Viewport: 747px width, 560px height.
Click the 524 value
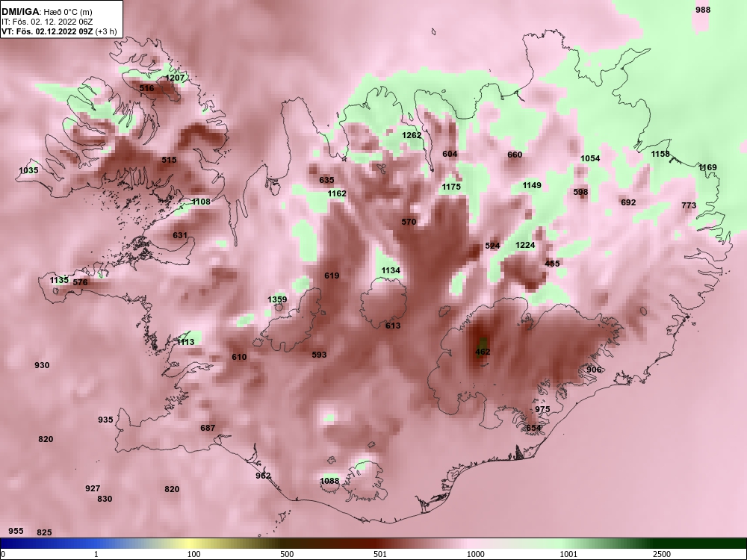coord(492,246)
